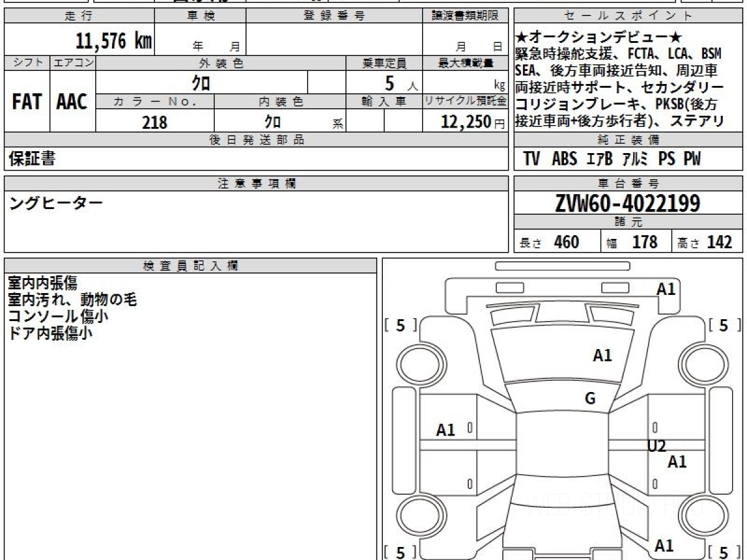Click the U2 mark on the car diagram
The height and width of the screenshot is (560, 747).
click(657, 446)
